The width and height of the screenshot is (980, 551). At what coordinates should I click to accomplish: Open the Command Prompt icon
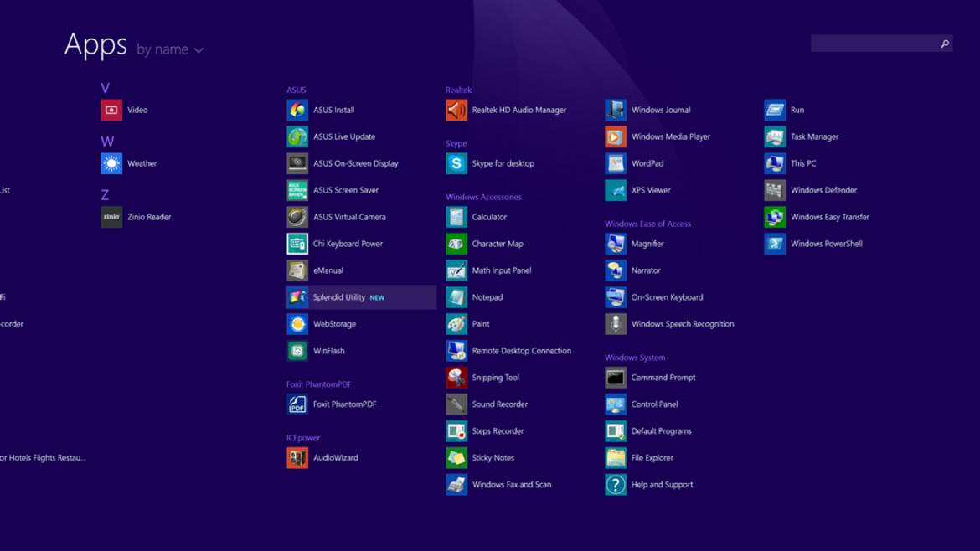(x=616, y=378)
